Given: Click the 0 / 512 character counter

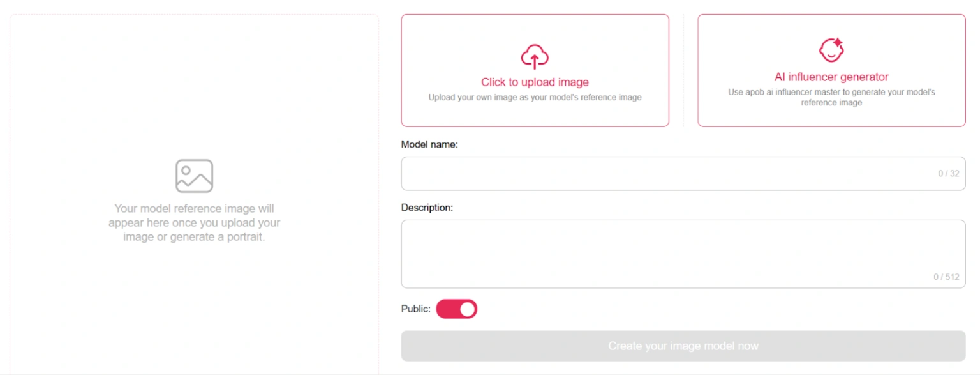Looking at the screenshot, I should (x=946, y=277).
